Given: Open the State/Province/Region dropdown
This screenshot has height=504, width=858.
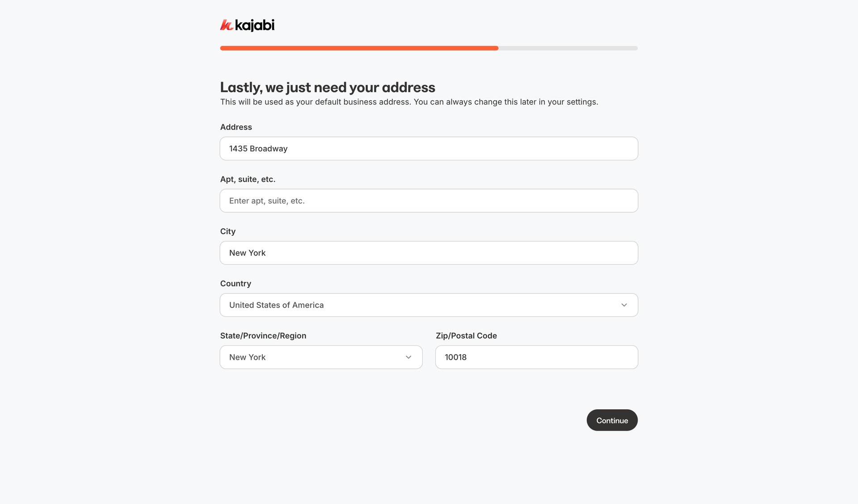Looking at the screenshot, I should pyautogui.click(x=320, y=357).
